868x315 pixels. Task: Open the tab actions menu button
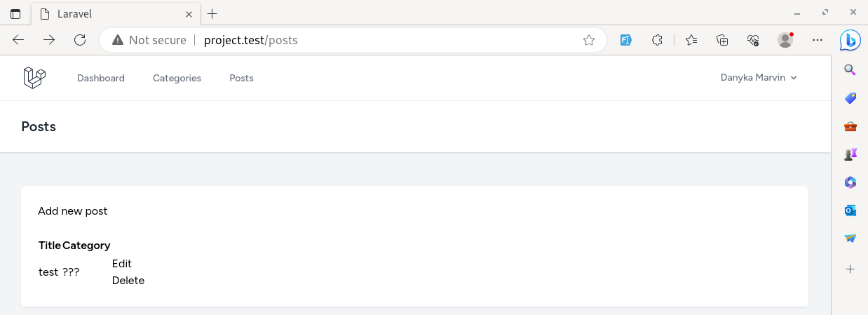point(15,14)
